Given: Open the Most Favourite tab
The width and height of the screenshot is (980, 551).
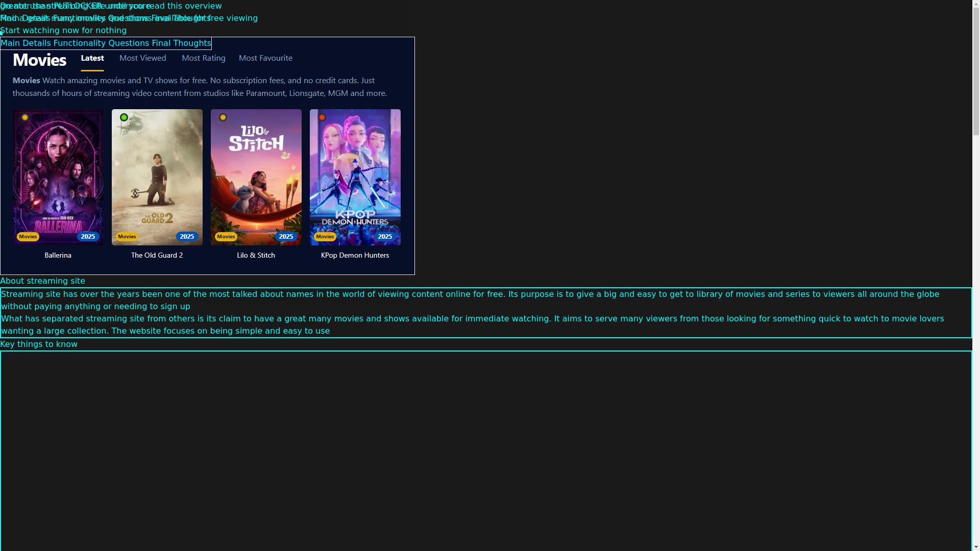Looking at the screenshot, I should [266, 58].
